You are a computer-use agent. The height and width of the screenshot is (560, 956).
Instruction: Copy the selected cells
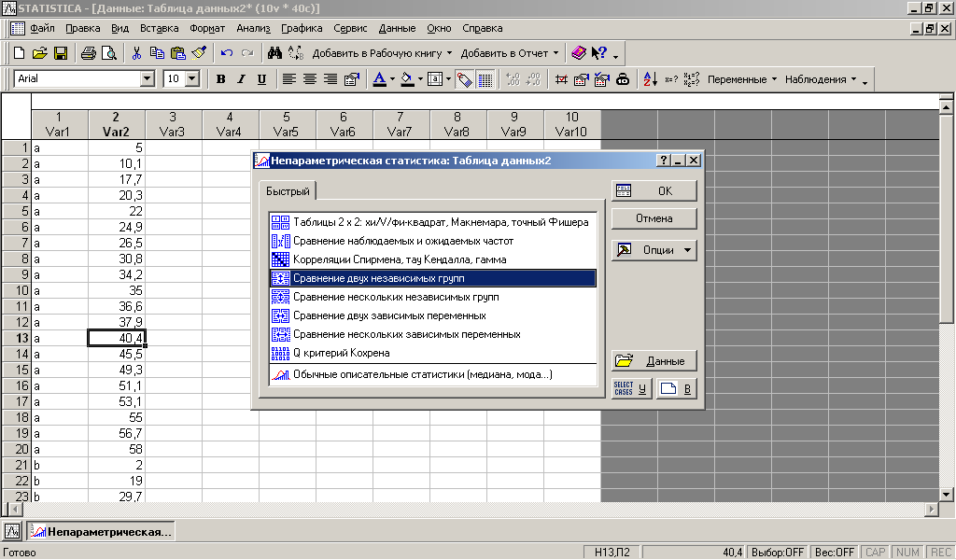point(157,53)
